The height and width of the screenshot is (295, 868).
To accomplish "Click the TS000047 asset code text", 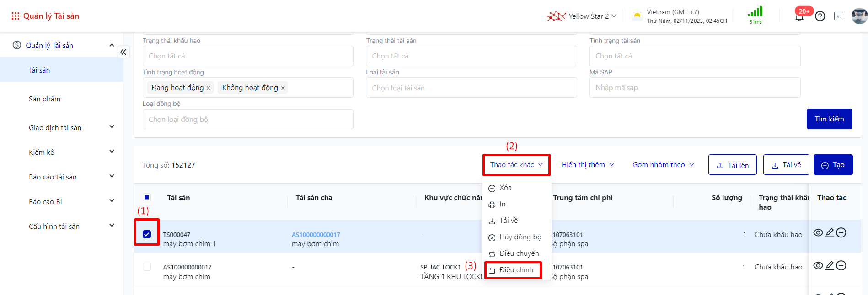I will pos(177,235).
